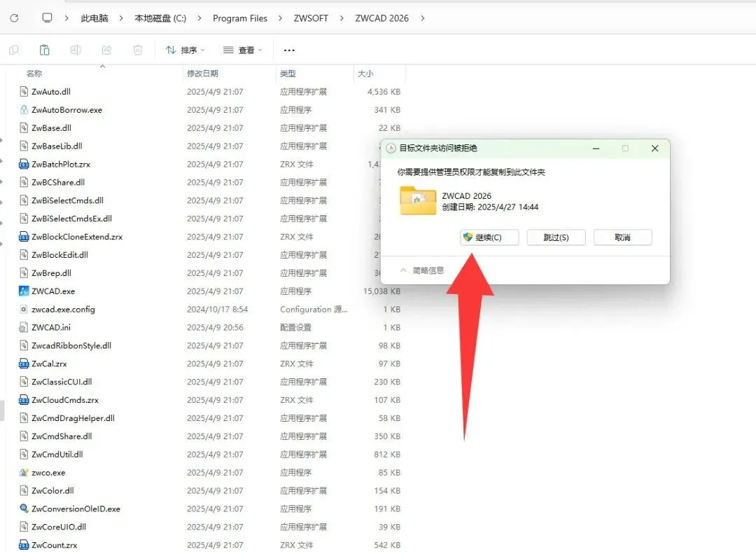This screenshot has height=552, width=756.
Task: Click the Program Files breadcrumb
Action: (x=240, y=18)
